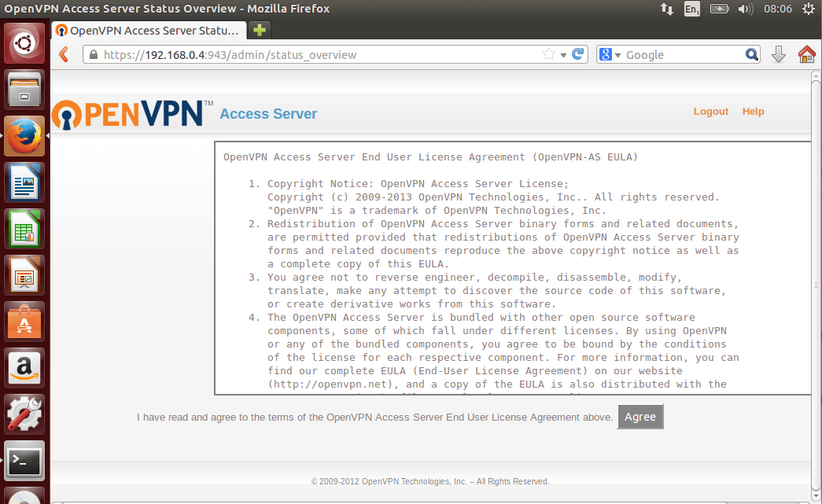Screen dimensions: 822x504
Task: Click the Firefox launcher icon
Action: 24,136
